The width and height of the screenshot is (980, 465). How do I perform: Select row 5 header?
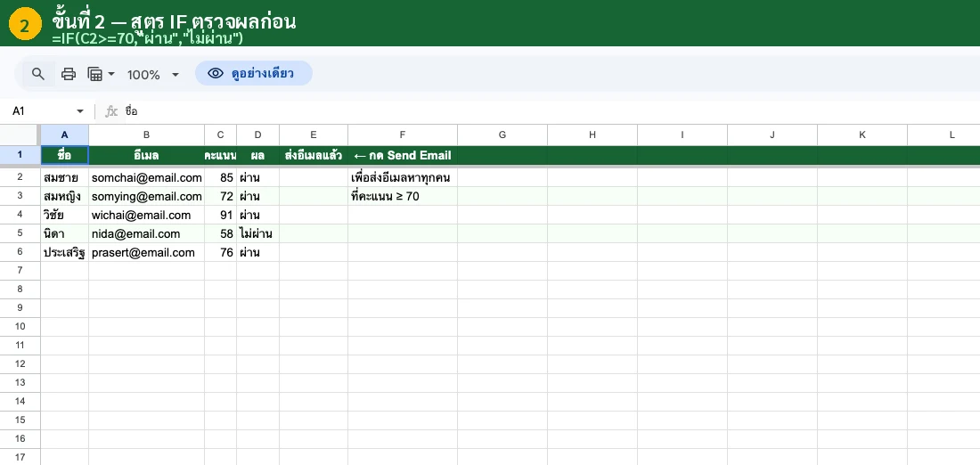20,233
